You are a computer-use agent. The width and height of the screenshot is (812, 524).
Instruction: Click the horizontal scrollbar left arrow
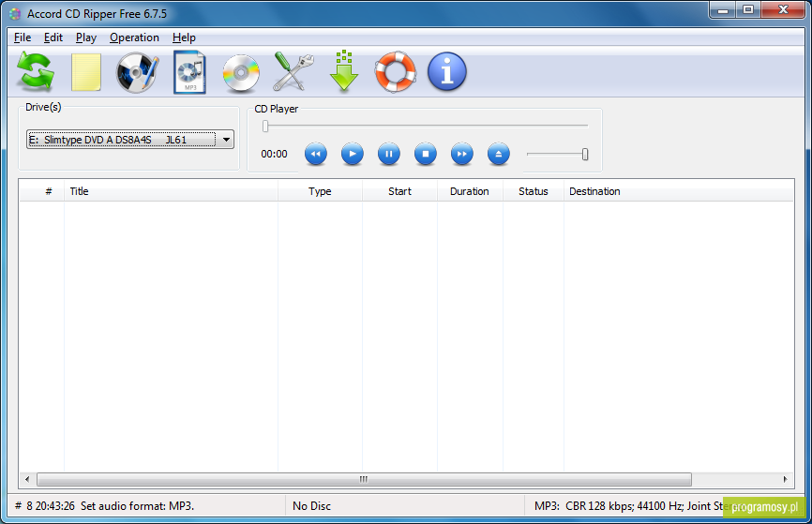point(27,479)
